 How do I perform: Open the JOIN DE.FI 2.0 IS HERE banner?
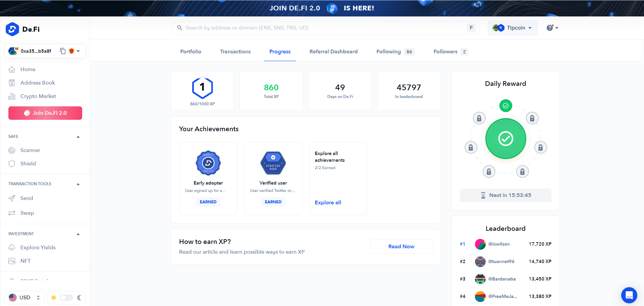(x=322, y=8)
